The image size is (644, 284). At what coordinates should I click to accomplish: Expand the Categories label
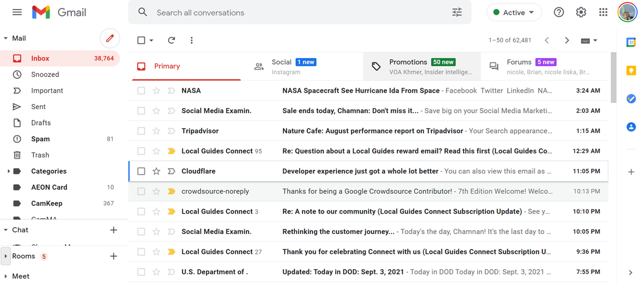pos(8,171)
